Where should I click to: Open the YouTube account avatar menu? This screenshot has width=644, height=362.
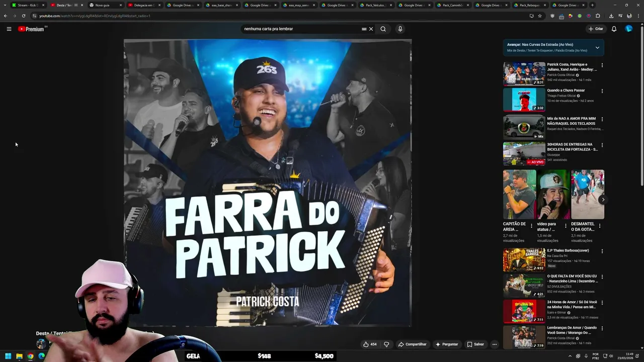click(x=629, y=29)
